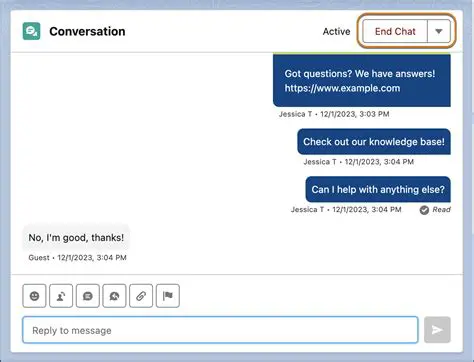This screenshot has height=362, width=474.
Task: Open the https://www.example.com link in message
Action: tap(342, 88)
